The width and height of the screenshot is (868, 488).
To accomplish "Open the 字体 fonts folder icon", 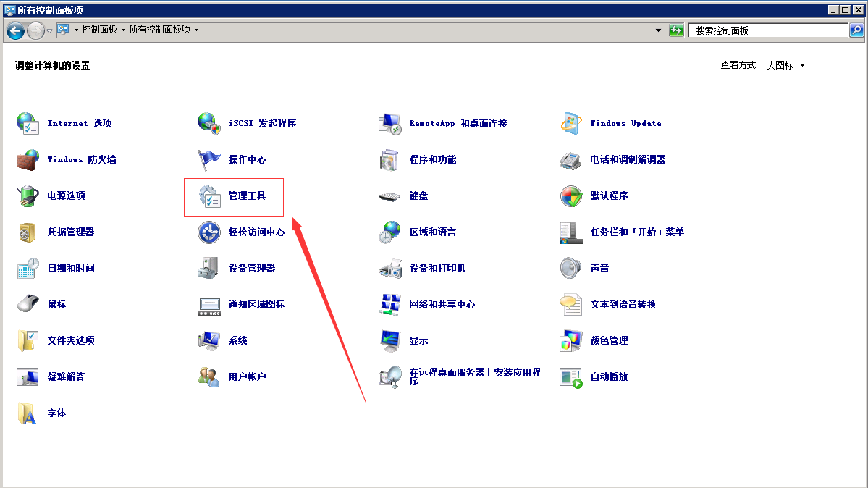I will coord(27,413).
